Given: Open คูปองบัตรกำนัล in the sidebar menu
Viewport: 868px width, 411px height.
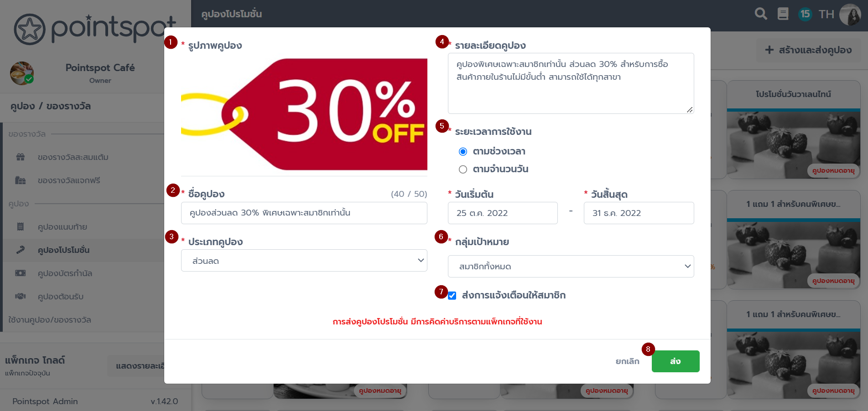Looking at the screenshot, I should pyautogui.click(x=65, y=273).
